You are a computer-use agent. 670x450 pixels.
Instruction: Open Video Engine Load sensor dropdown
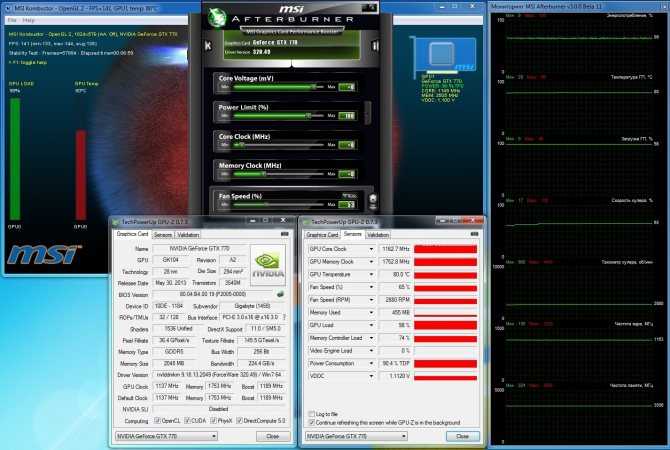[x=371, y=351]
